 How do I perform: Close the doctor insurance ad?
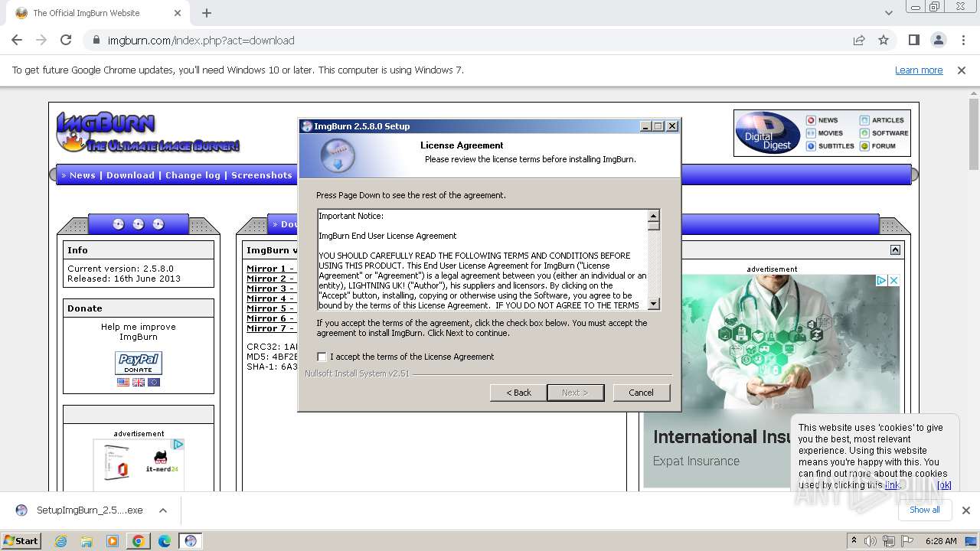point(893,281)
